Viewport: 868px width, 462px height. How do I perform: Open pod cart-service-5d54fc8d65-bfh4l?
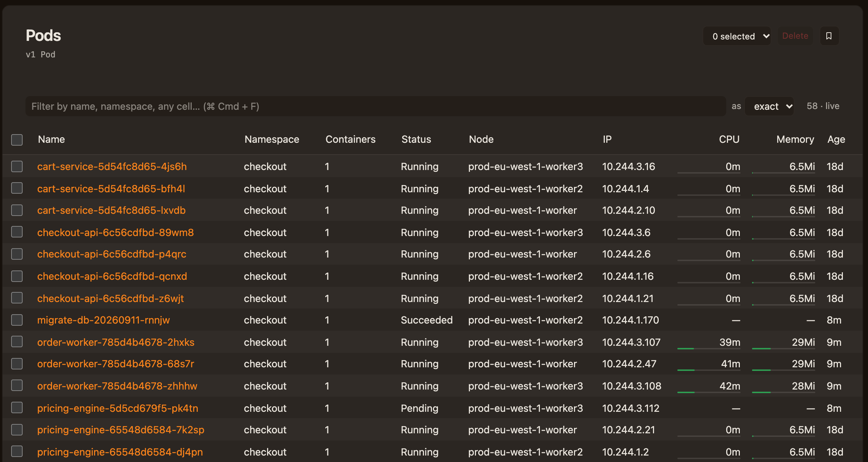click(111, 189)
